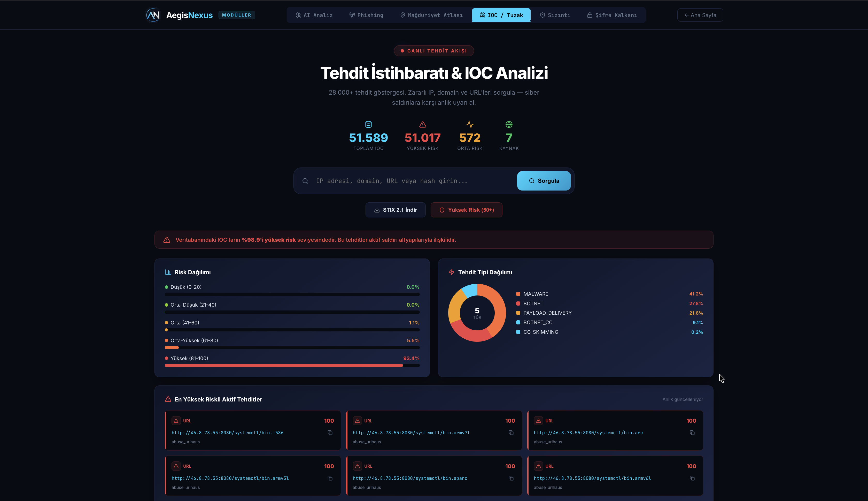Click the warning triangle above Yüksek Risk

pos(423,124)
